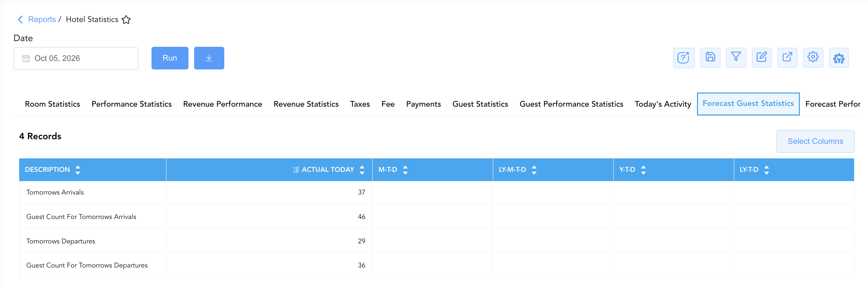Click the calendar icon in Date field
Viewport: 868px width, 287px height.
(x=26, y=58)
